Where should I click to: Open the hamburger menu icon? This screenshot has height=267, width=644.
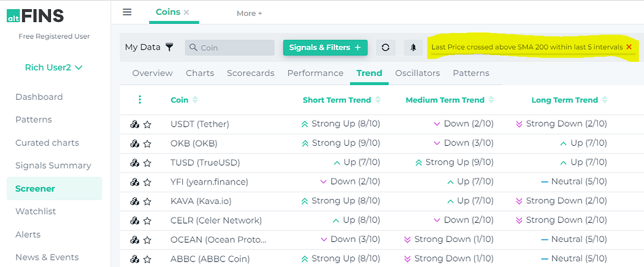(x=127, y=12)
